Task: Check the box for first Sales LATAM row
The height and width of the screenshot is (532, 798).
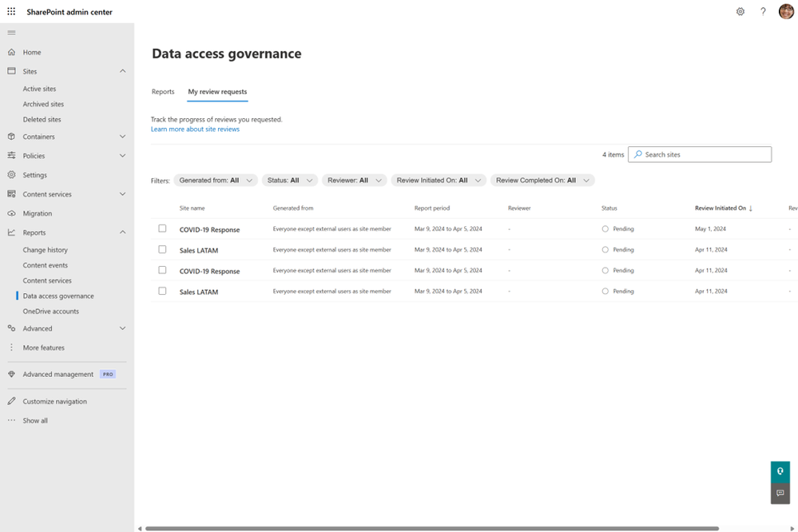Action: tap(162, 249)
